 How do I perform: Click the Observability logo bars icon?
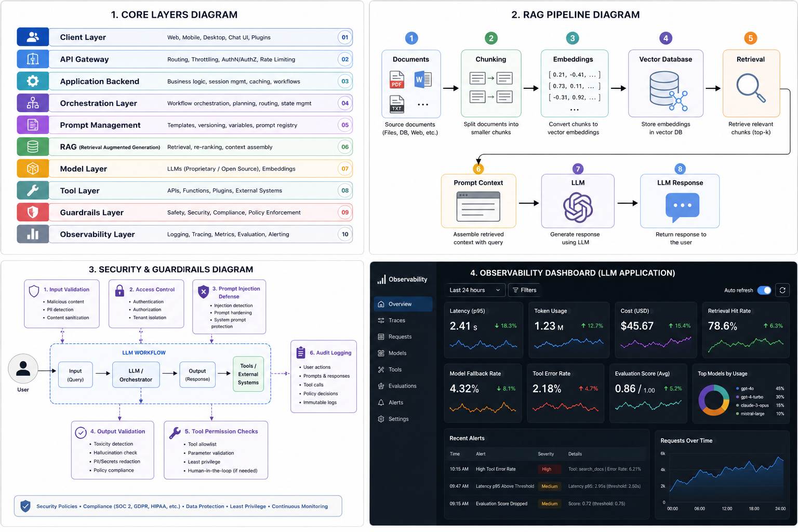[x=381, y=280]
